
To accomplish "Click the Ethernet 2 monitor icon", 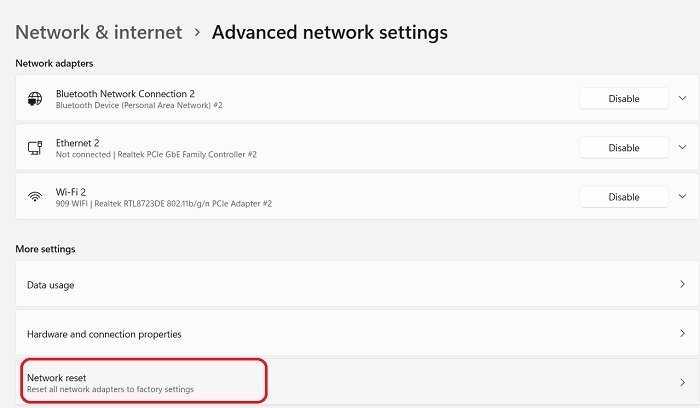I will [34, 148].
